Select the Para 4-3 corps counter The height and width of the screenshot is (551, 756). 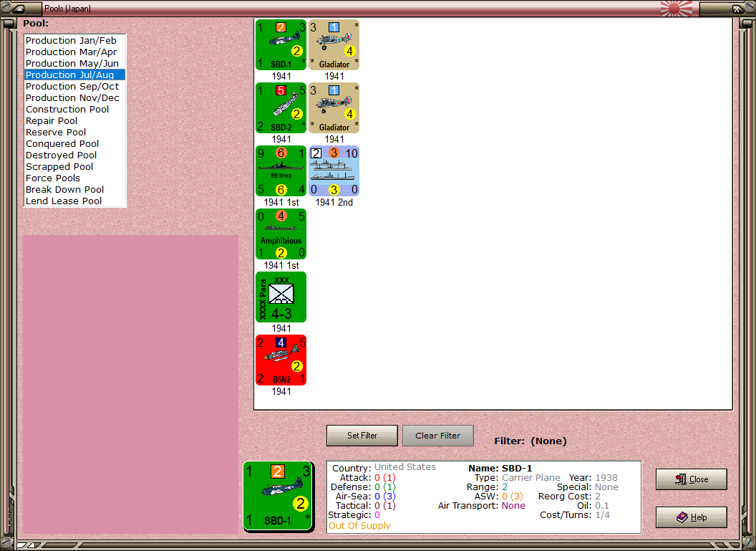(281, 297)
